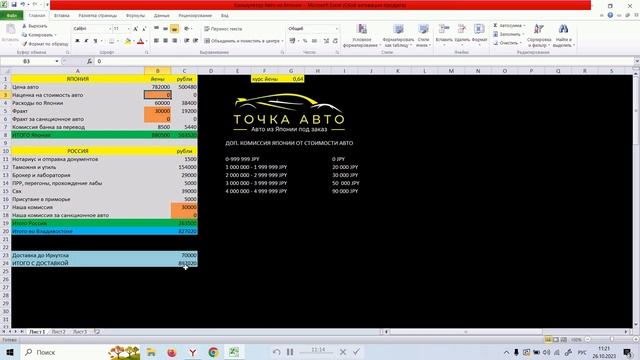Click the blue Help question mark icon

(610, 15)
